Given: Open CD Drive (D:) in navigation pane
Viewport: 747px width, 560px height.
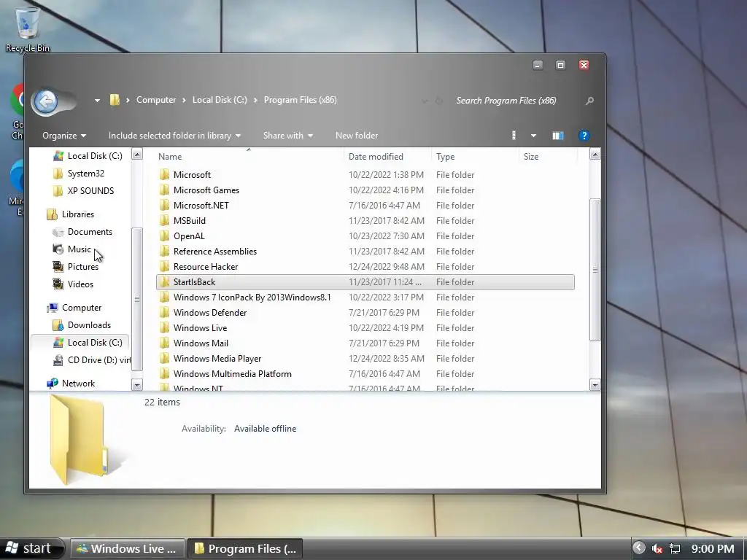Looking at the screenshot, I should pos(98,360).
